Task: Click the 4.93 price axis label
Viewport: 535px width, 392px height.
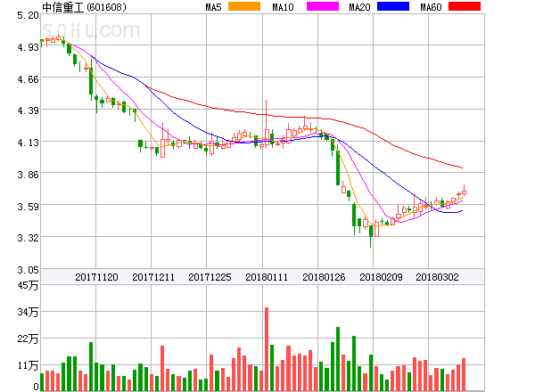Action: pyautogui.click(x=28, y=47)
